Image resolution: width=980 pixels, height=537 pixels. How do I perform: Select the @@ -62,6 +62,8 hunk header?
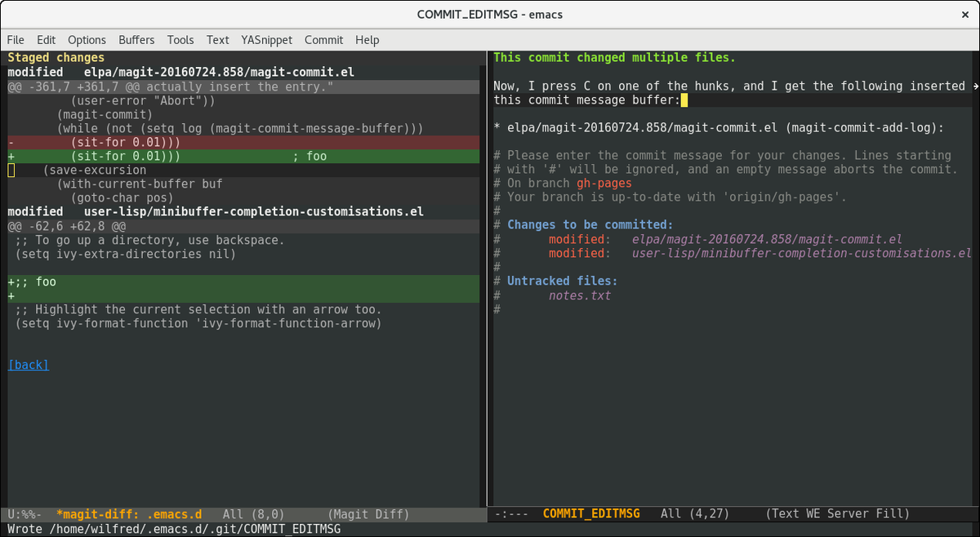[65, 225]
